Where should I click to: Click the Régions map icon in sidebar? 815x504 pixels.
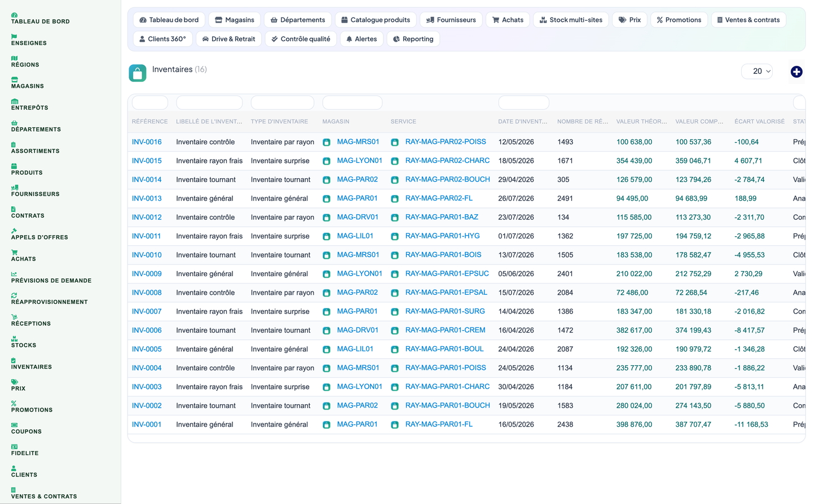(x=14, y=58)
